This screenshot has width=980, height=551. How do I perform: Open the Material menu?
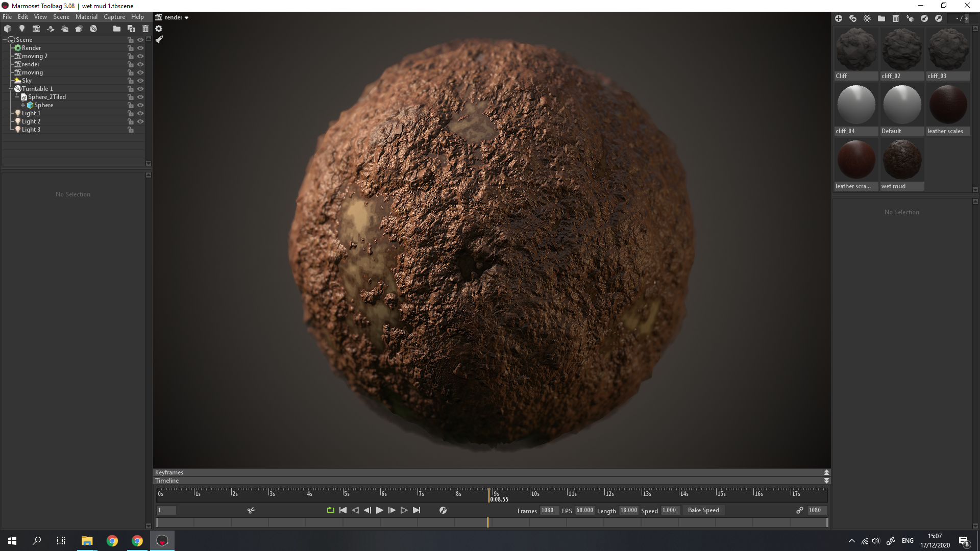(86, 17)
